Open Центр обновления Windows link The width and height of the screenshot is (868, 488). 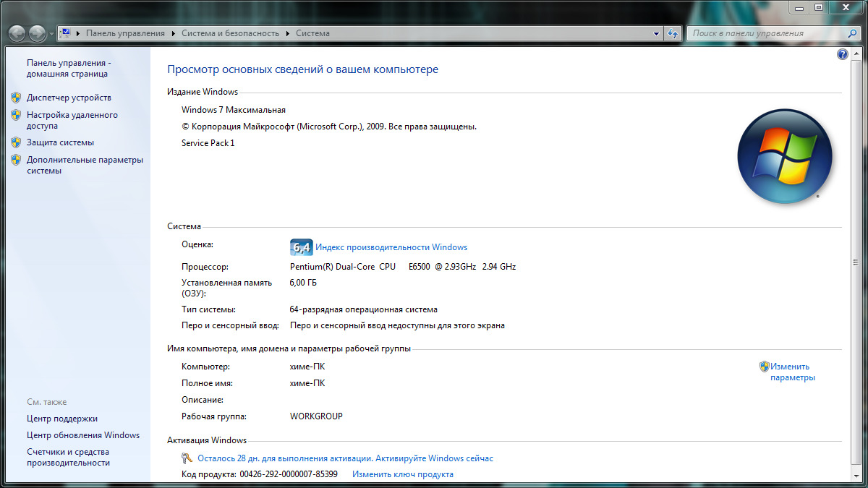pyautogui.click(x=83, y=435)
